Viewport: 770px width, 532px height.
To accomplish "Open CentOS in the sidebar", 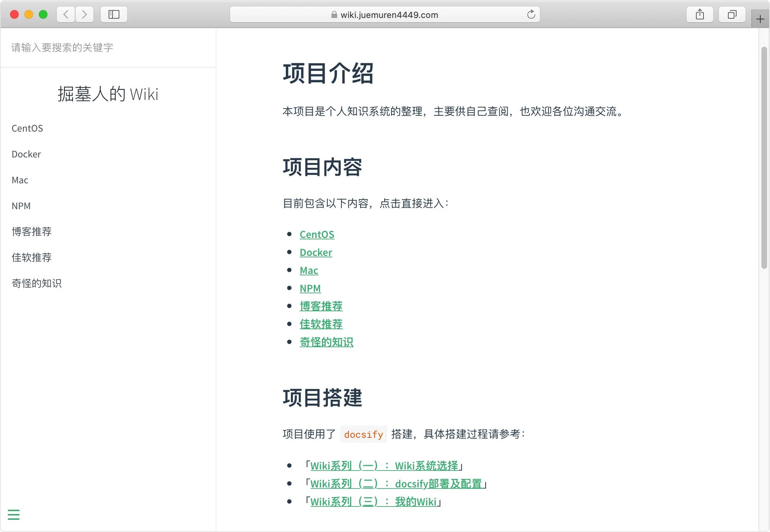I will coord(27,128).
